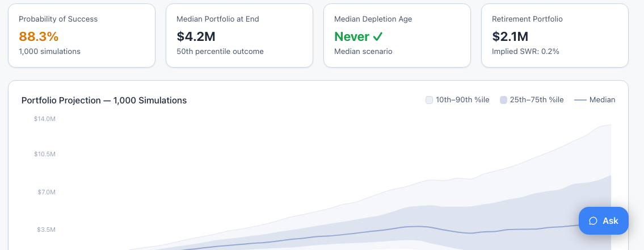Click the $7.0M y-axis label
644x250 pixels.
click(46, 193)
